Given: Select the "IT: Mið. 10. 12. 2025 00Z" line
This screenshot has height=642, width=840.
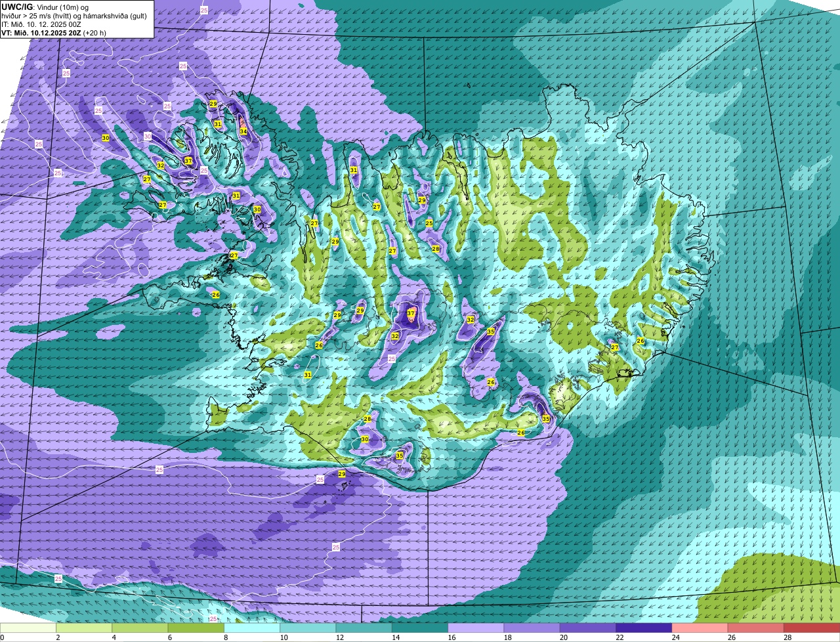Looking at the screenshot, I should (41, 24).
